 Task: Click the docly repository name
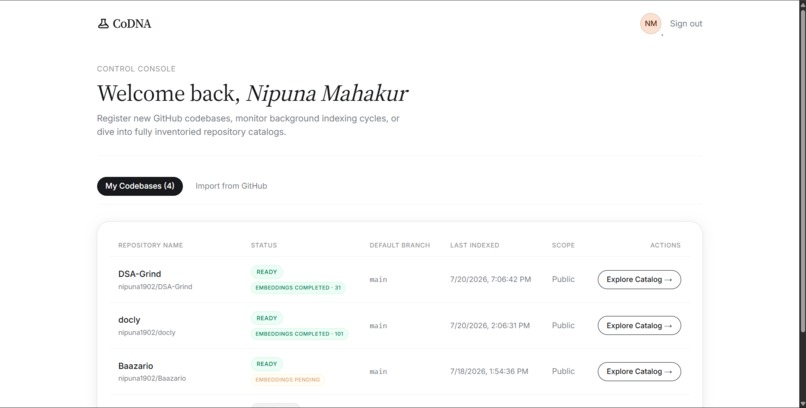129,320
